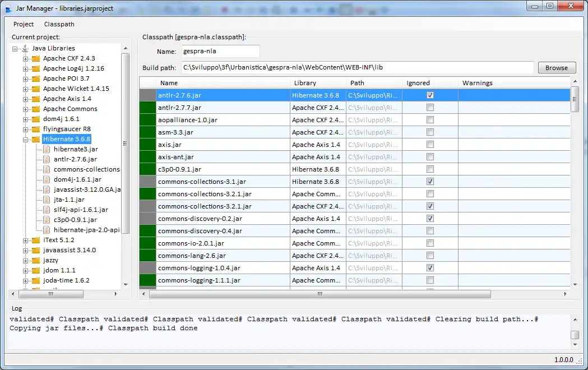Select the commons-lang-2.6.jar table row

355,256
